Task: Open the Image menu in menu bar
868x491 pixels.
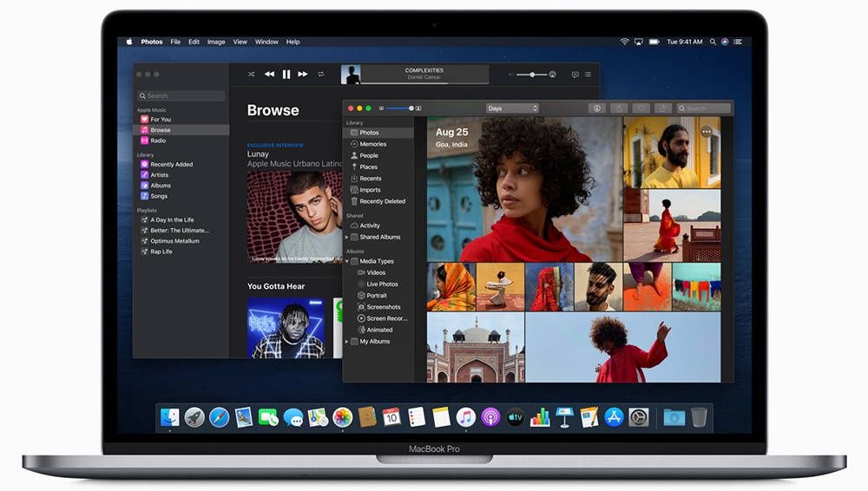Action: pos(216,42)
